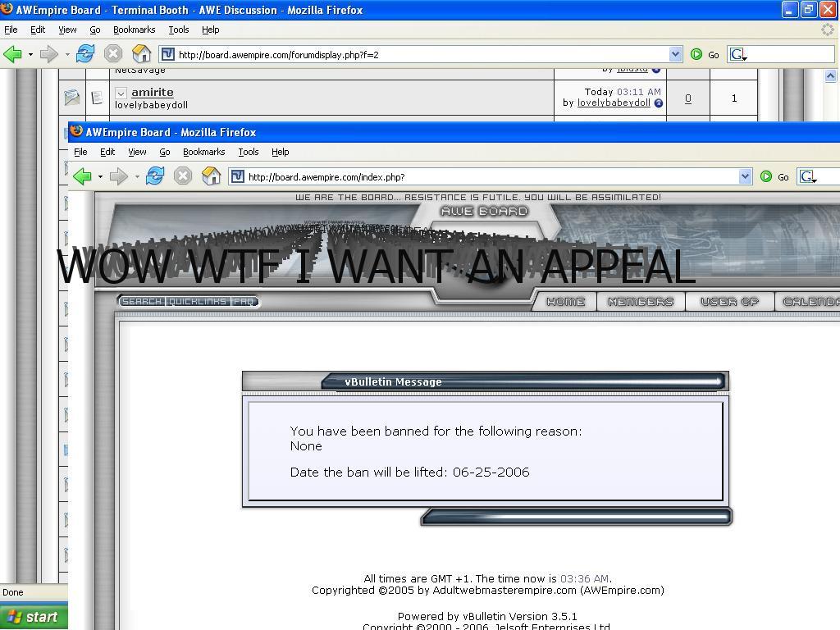Click Google search engine icon in Terminal Booth window

739,54
